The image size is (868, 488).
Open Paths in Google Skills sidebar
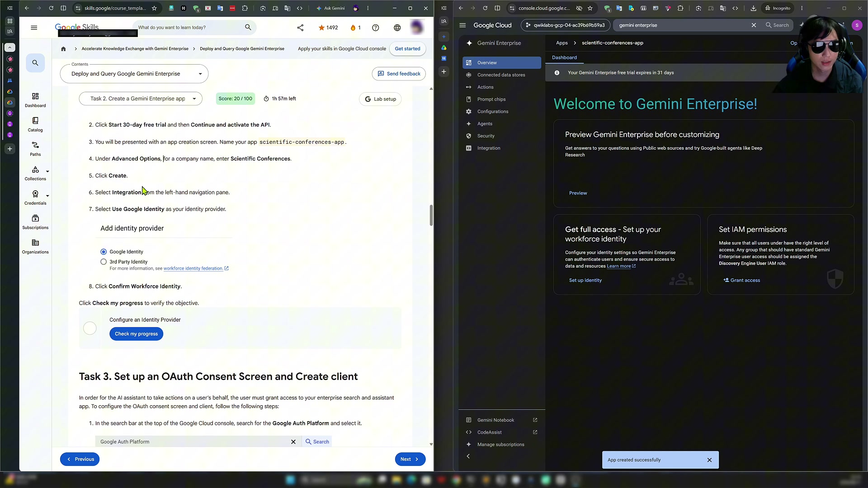pos(35,149)
